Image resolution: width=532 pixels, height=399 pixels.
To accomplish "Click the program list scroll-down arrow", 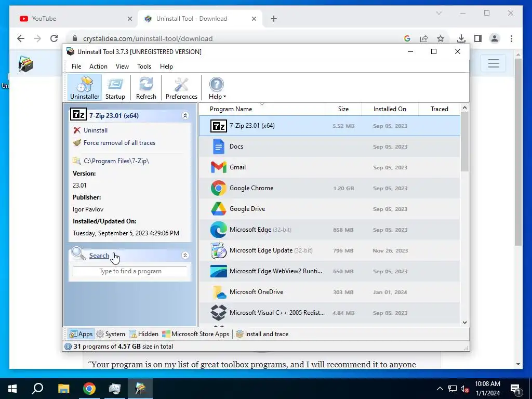I will tap(464, 322).
